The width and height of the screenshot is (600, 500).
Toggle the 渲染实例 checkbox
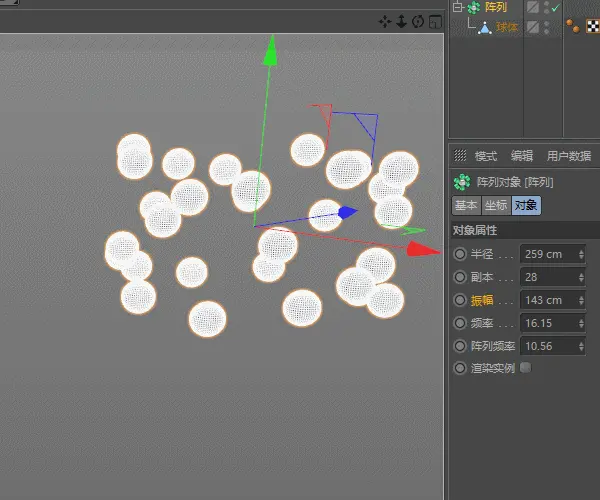tap(526, 368)
